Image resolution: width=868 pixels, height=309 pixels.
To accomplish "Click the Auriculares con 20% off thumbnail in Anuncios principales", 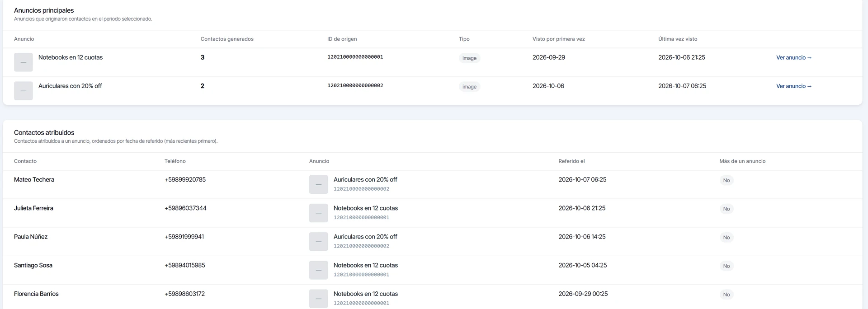I will coord(24,91).
